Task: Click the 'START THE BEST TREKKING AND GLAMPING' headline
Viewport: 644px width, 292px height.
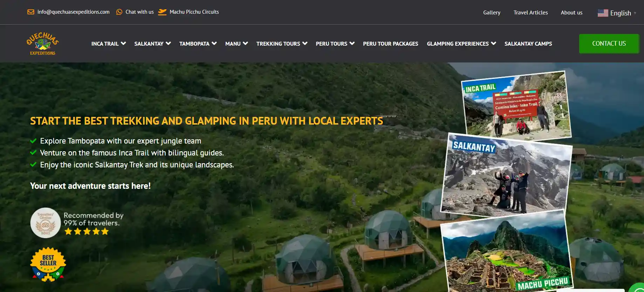Action: (x=206, y=121)
